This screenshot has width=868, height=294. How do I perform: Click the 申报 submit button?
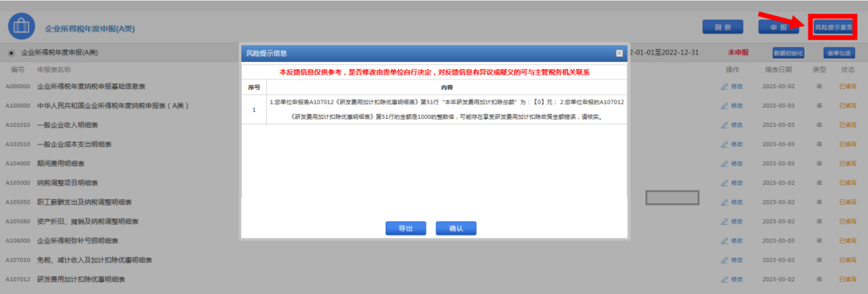tap(778, 27)
